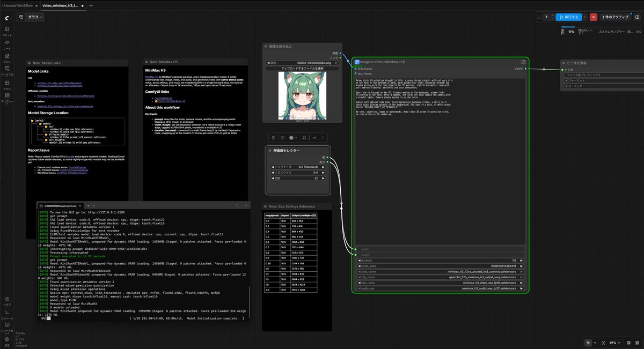Open qwen3vl_32b text encoder link
The width and height of the screenshot is (644, 349).
[x=65, y=106]
